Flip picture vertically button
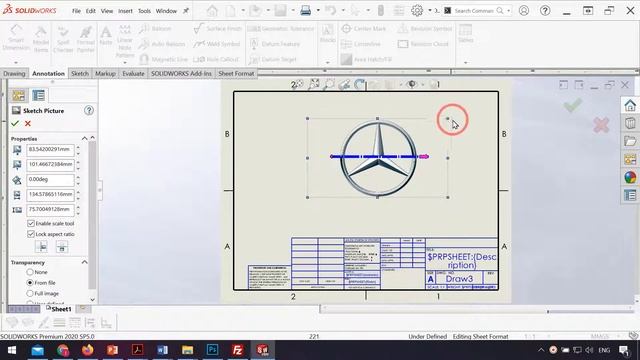Image resolution: width=640 pixels, height=360 pixels. [62, 246]
